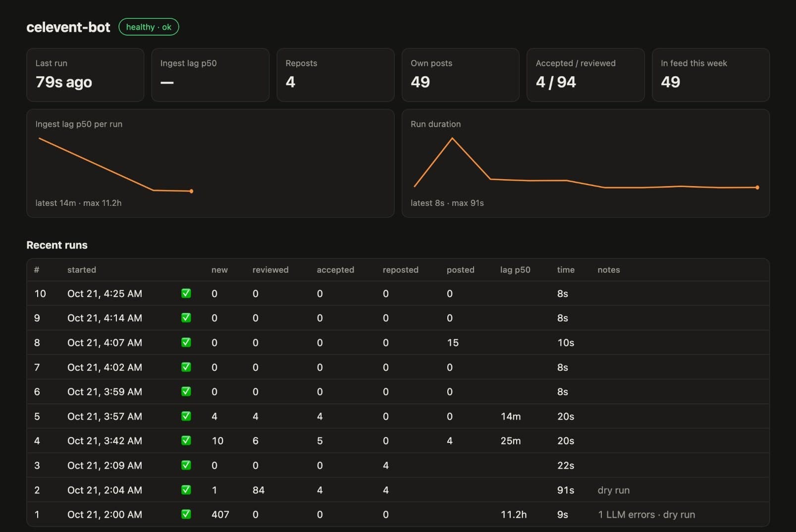Screen dimensions: 796x532
Task: Click the 'Accepted / reviewed' 4 / 94 card
Action: pyautogui.click(x=585, y=75)
